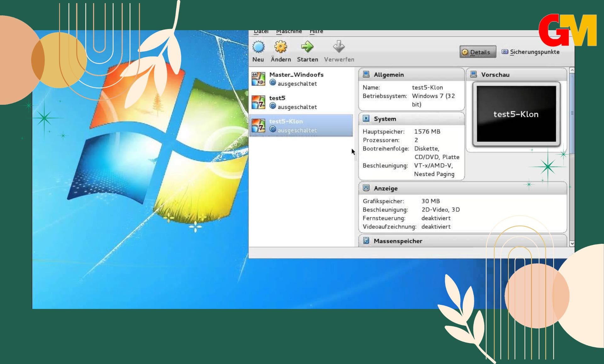
Task: Select the test5 virtual machine
Action: click(301, 102)
